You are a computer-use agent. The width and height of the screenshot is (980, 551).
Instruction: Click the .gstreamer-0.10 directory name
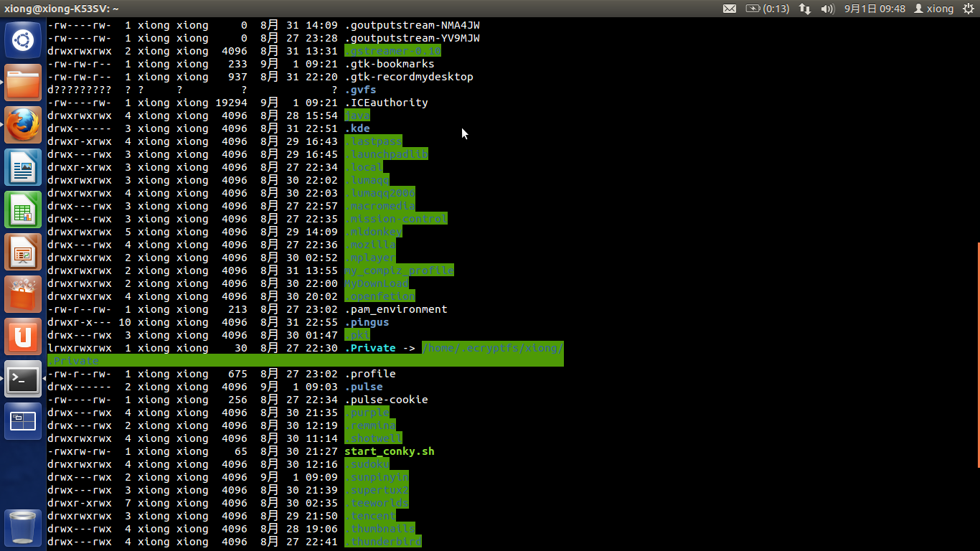pyautogui.click(x=392, y=51)
